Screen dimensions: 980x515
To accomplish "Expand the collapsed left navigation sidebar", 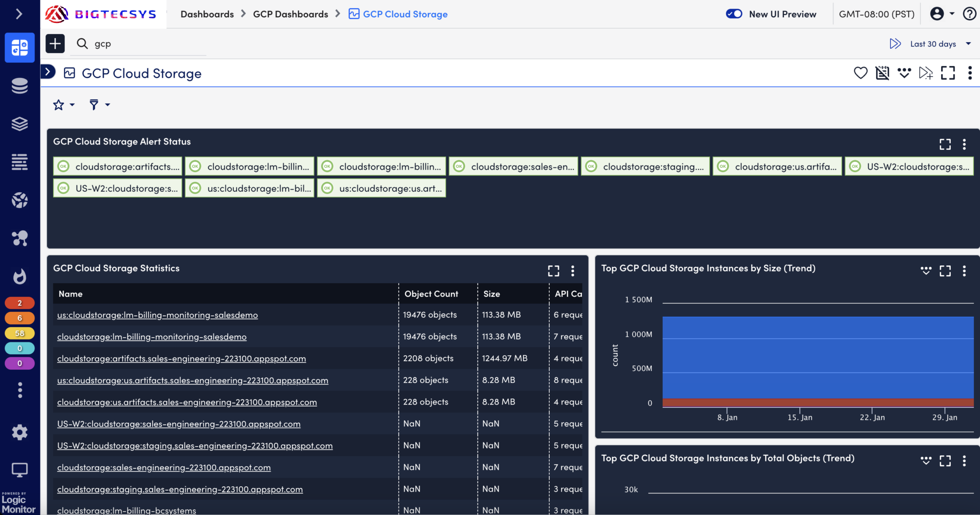I will click(x=19, y=14).
